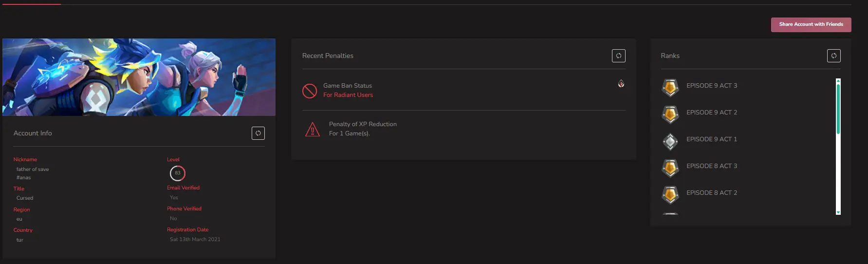Click the 'For Radiant Users' red text
This screenshot has width=868, height=264.
tap(348, 95)
